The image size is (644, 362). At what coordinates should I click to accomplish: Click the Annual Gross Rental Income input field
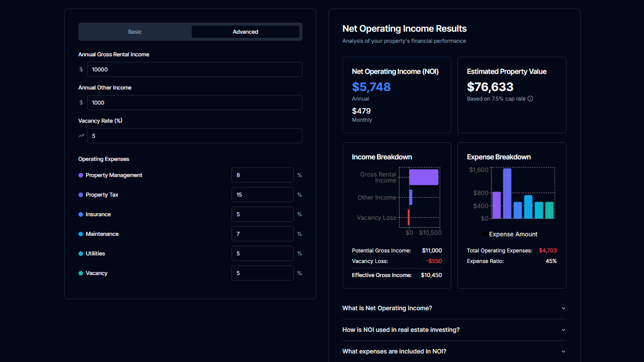tap(195, 69)
